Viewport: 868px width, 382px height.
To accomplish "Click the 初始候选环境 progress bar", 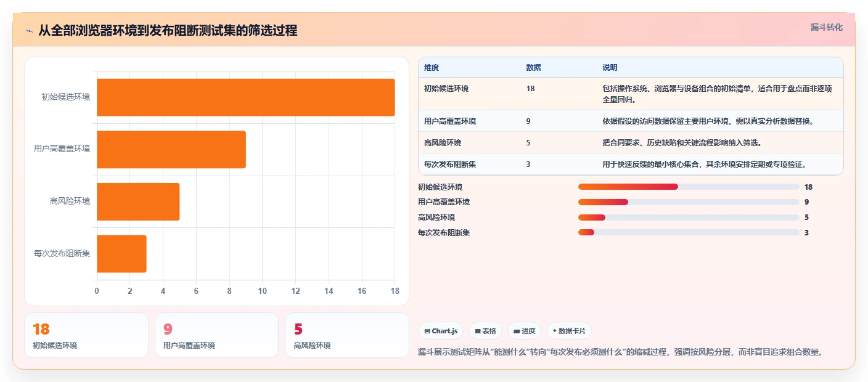I will (689, 187).
